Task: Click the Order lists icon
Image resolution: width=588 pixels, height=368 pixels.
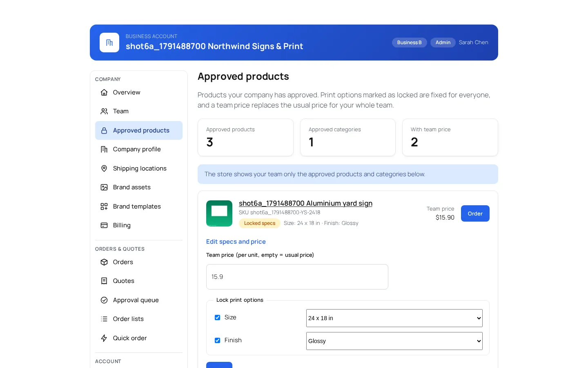Action: 104,319
